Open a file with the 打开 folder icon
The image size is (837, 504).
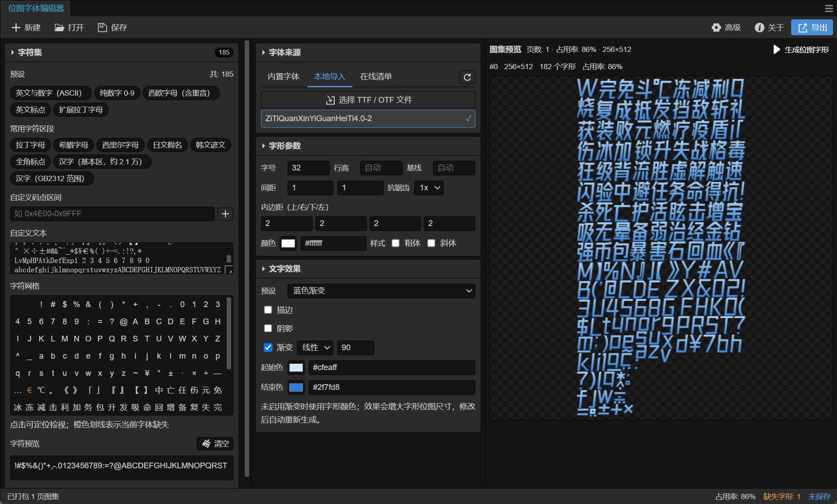point(59,27)
